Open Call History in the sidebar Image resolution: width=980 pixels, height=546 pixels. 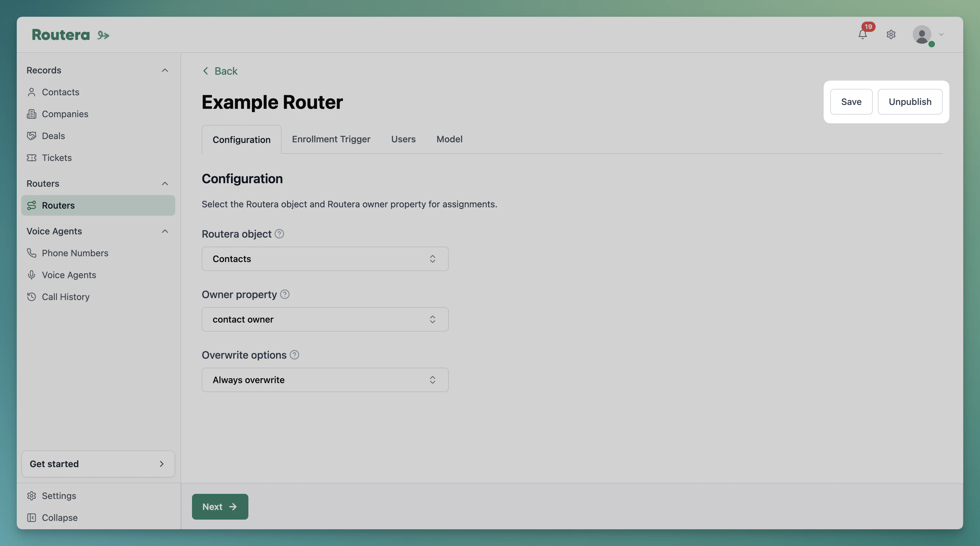pos(98,297)
